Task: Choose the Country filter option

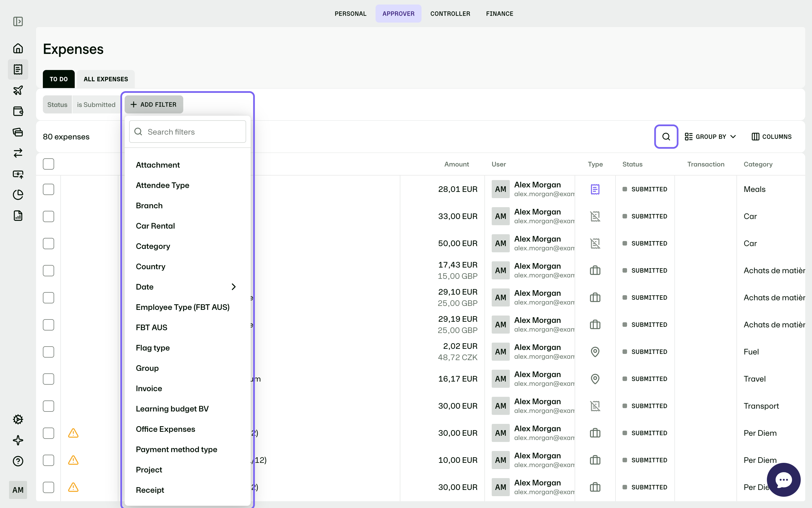Action: [x=187, y=266]
